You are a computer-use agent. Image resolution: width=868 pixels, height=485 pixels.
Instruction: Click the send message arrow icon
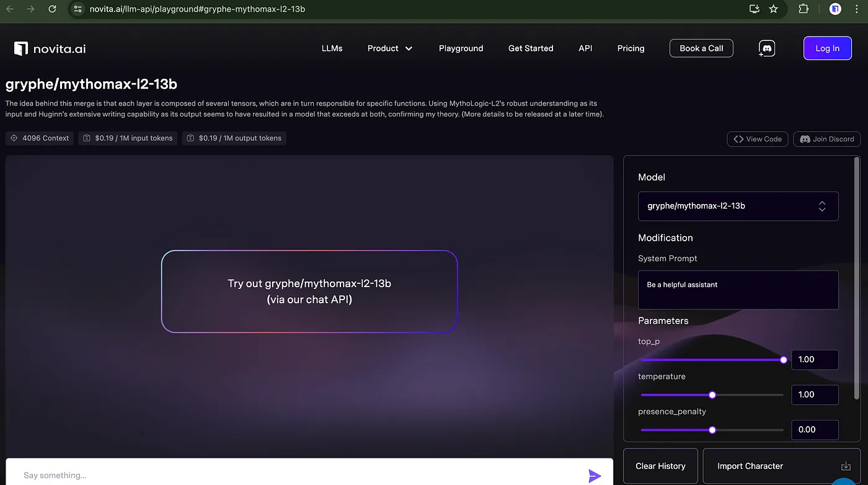[594, 475]
